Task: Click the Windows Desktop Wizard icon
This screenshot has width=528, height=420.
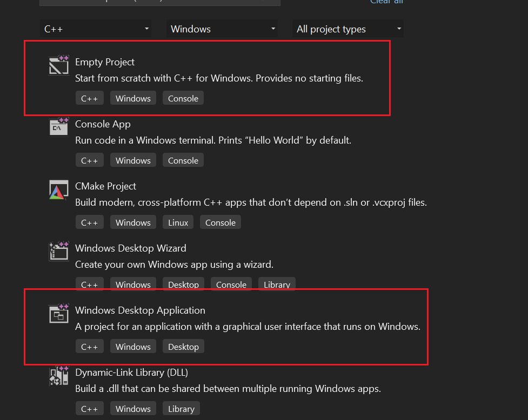Action: pyautogui.click(x=59, y=252)
